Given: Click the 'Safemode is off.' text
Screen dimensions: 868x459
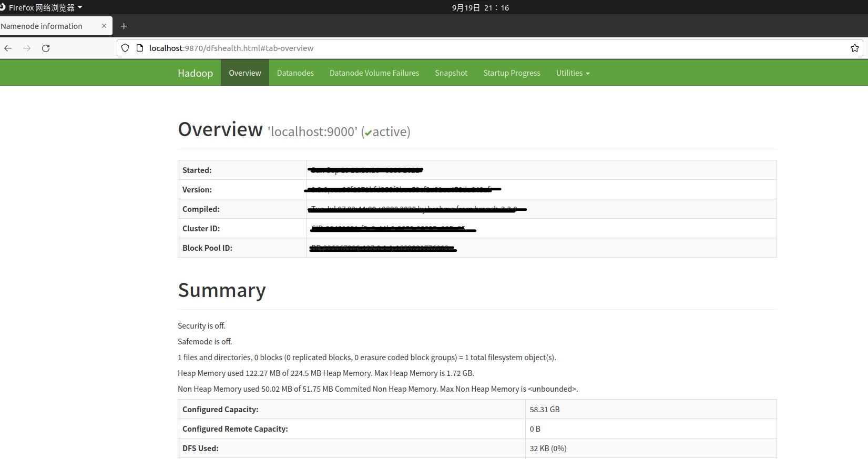Looking at the screenshot, I should coord(205,342).
